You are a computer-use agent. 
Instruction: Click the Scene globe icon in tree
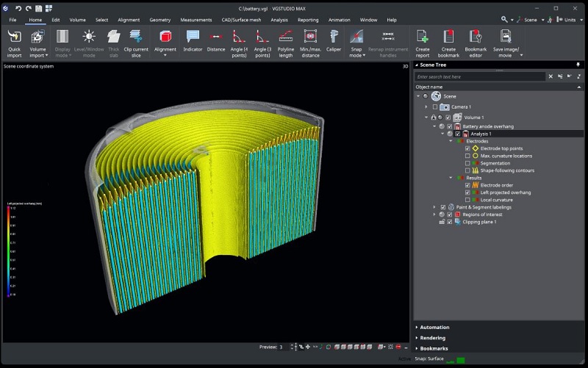coord(436,96)
